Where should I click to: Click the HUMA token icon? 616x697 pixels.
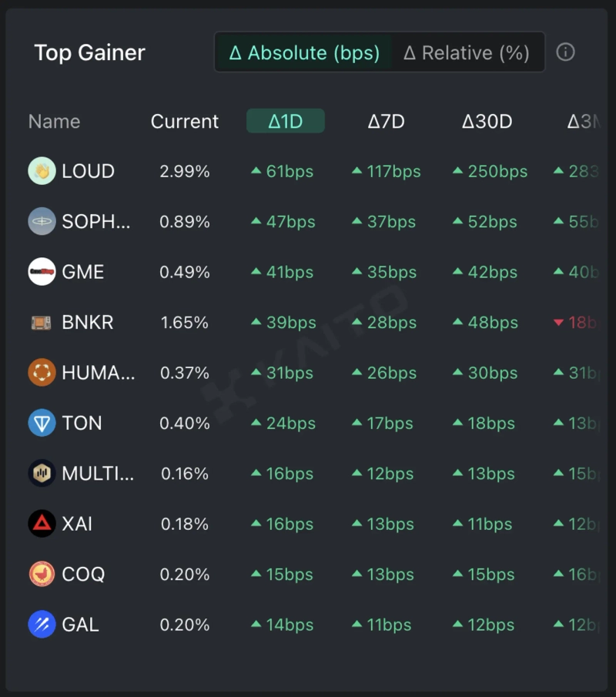coord(42,373)
